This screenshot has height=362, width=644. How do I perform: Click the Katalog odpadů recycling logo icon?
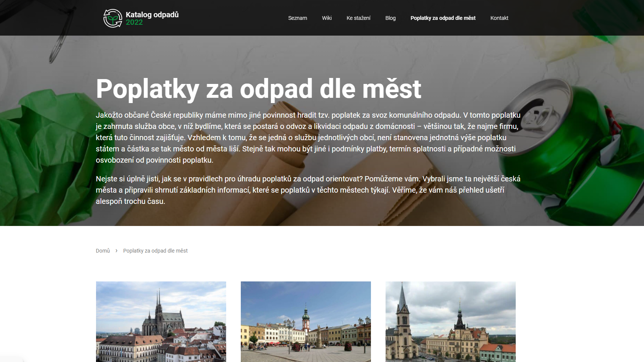point(113,18)
